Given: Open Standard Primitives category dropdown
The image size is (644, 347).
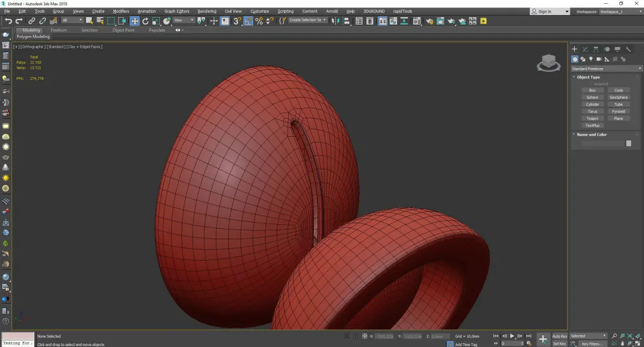Looking at the screenshot, I should [606, 69].
